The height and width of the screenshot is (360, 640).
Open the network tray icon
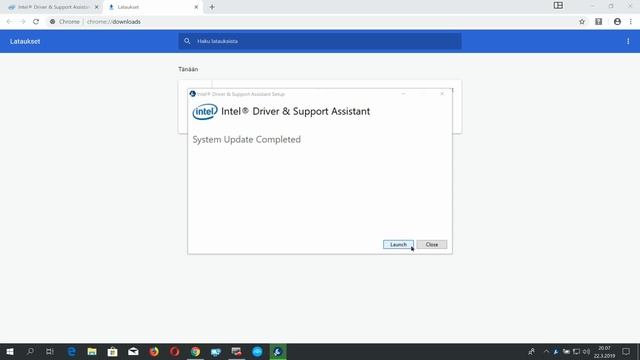pyautogui.click(x=576, y=351)
